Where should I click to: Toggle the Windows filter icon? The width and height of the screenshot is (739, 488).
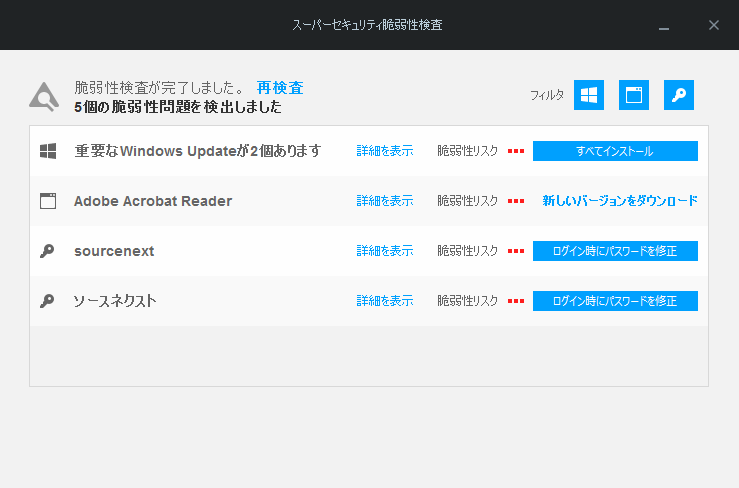tap(589, 95)
